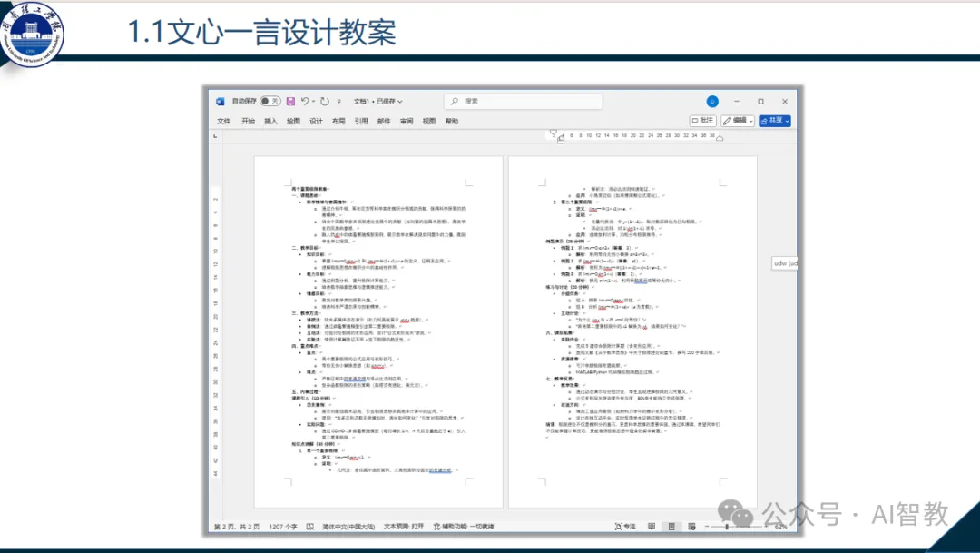Image resolution: width=980 pixels, height=553 pixels.
Task: Click the blue 共享 share button
Action: coord(775,121)
